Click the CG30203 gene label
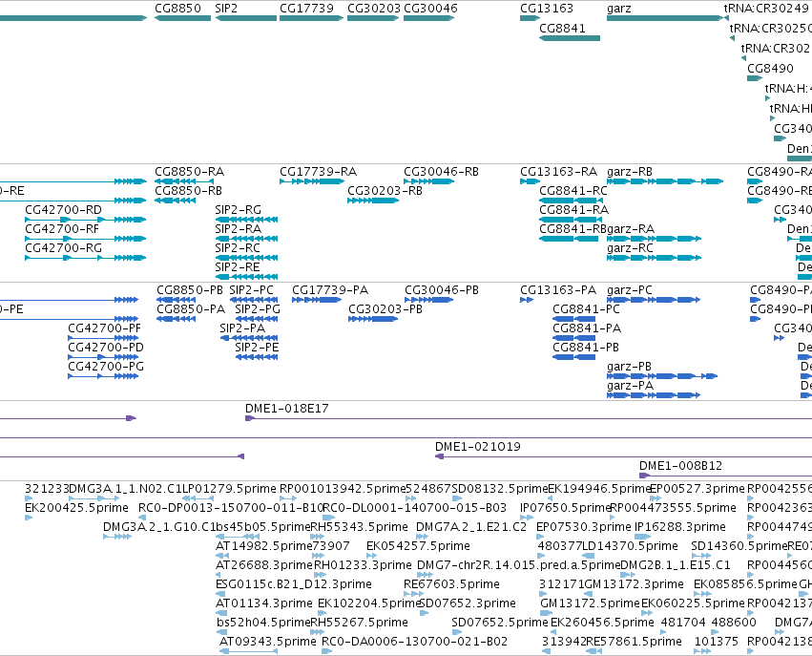The image size is (812, 656). click(374, 9)
